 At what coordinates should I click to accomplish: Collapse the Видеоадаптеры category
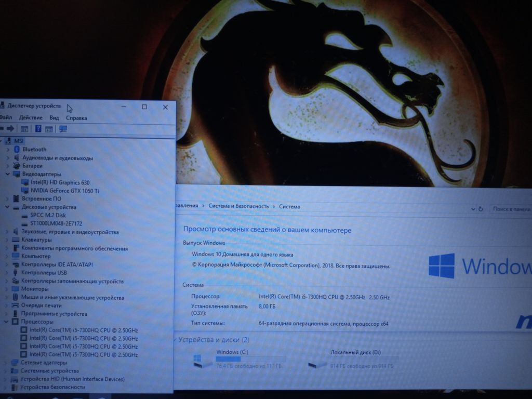click(x=7, y=174)
